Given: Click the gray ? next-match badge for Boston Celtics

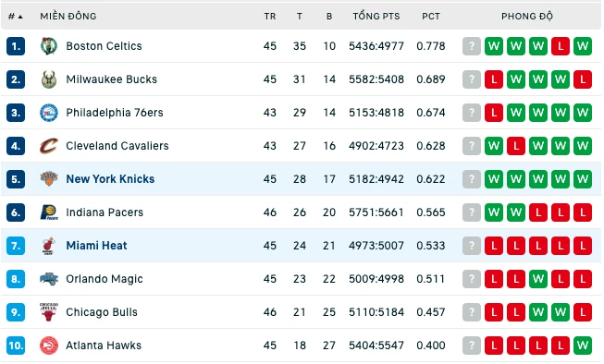Looking at the screenshot, I should pyautogui.click(x=472, y=46).
